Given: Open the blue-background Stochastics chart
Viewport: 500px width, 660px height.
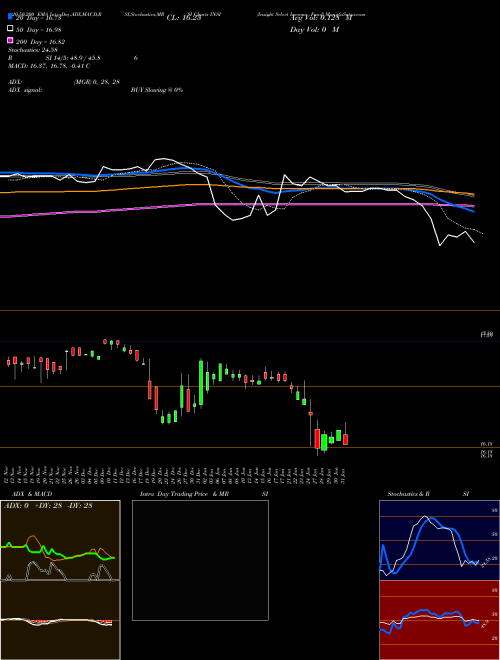Looking at the screenshot, I should click(x=439, y=540).
